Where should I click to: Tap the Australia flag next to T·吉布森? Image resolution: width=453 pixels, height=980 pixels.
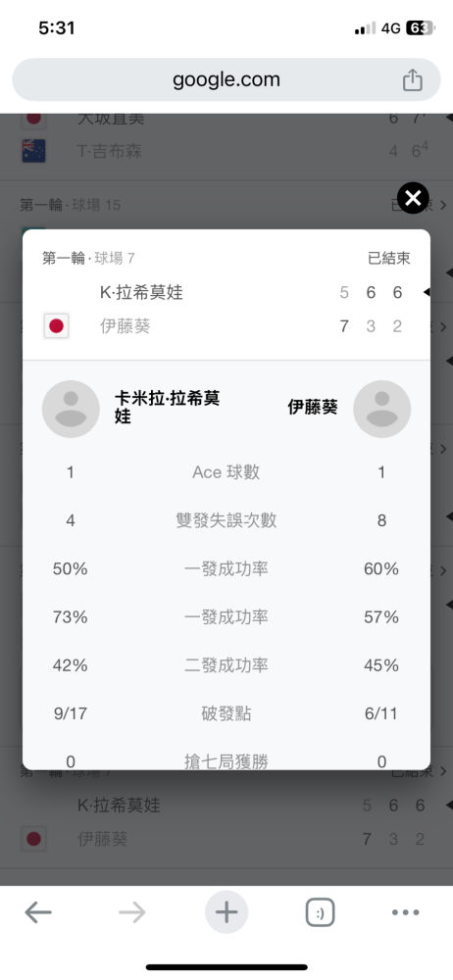(33, 151)
